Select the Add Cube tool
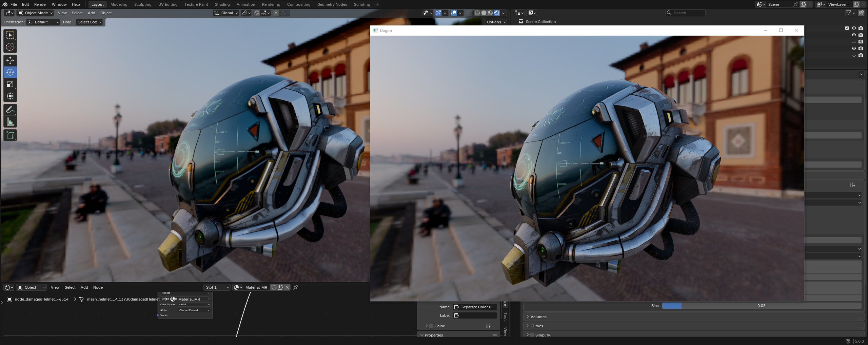The width and height of the screenshot is (868, 345). tap(10, 135)
